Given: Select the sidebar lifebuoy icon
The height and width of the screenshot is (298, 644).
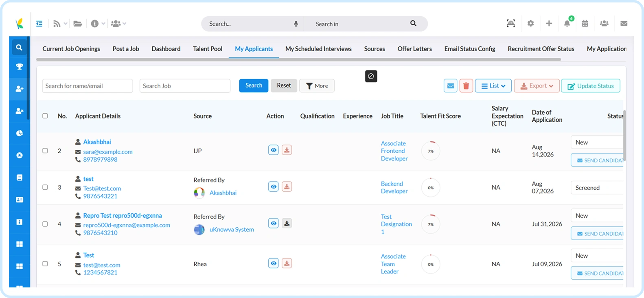Looking at the screenshot, I should coord(19,155).
